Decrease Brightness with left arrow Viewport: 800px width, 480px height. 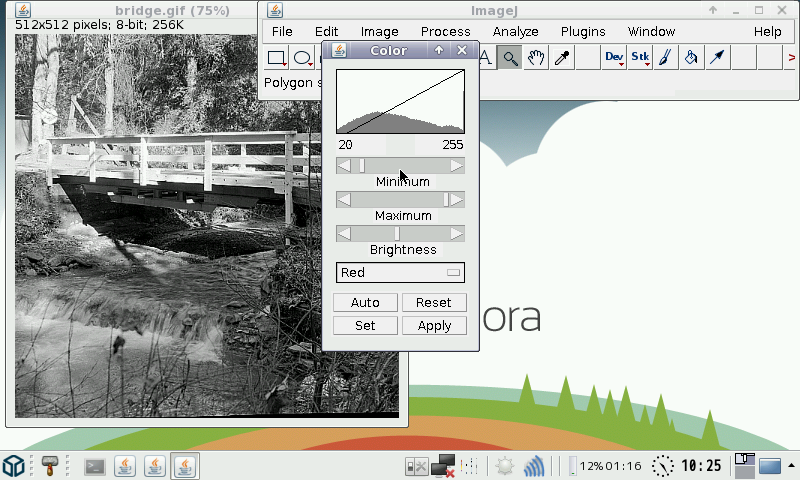(x=344, y=234)
